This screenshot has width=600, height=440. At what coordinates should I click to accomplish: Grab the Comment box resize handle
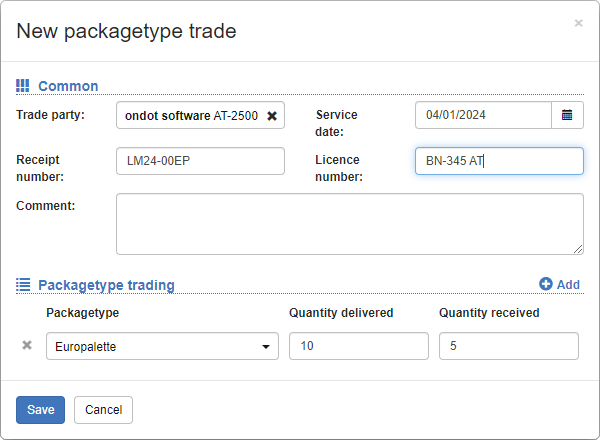[x=578, y=249]
